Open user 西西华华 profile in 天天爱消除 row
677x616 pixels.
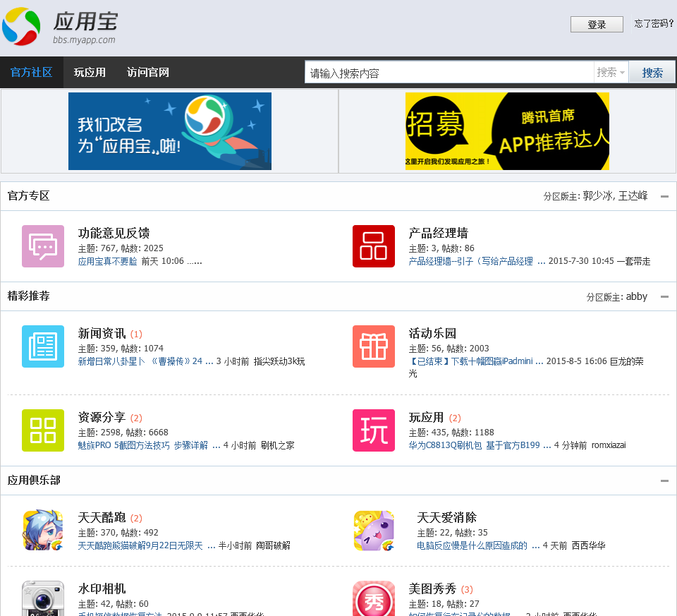click(588, 545)
